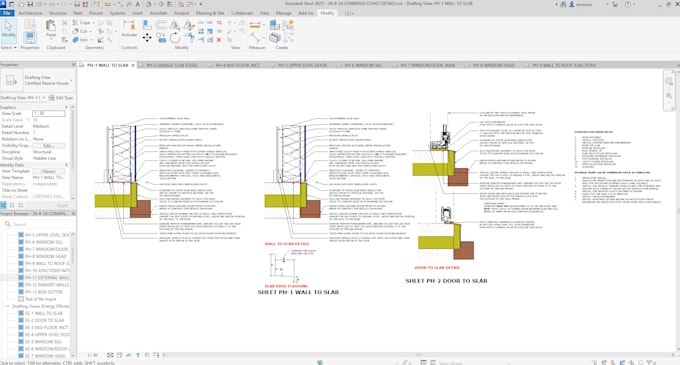This screenshot has width=680, height=365.
Task: Click the Edit Type button
Action: (x=61, y=98)
